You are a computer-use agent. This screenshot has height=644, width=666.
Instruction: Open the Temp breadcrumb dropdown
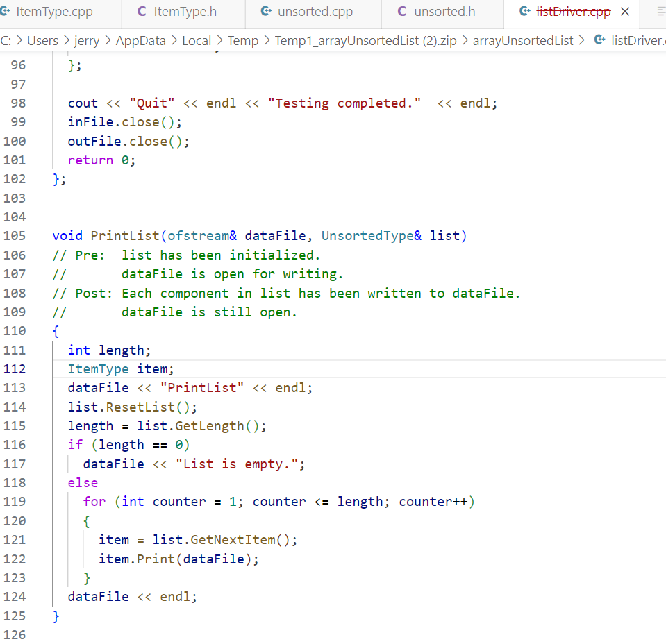tap(242, 40)
